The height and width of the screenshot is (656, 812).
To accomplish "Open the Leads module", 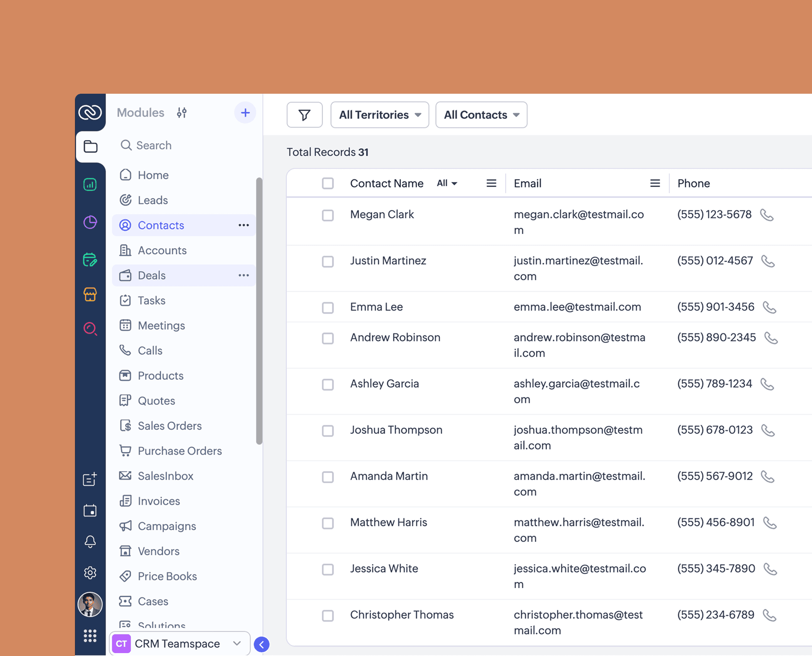I will tap(152, 200).
